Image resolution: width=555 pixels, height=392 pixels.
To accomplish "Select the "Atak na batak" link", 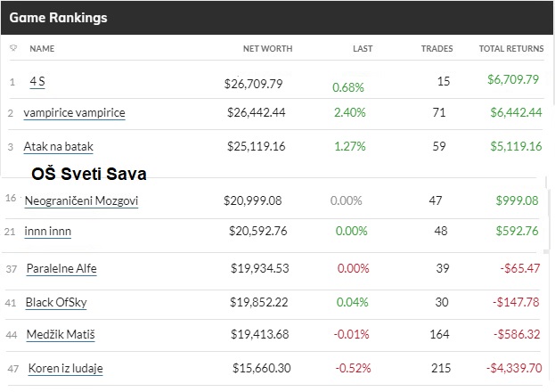I will point(58,146).
